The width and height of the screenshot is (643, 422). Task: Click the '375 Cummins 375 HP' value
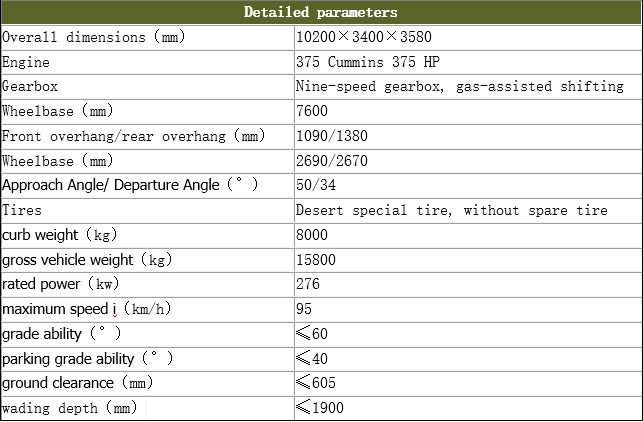click(x=368, y=62)
